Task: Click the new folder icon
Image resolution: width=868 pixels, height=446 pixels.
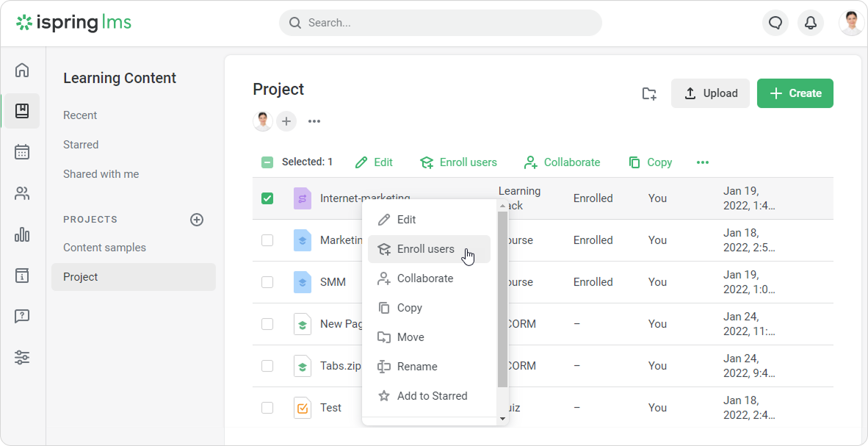Action: click(649, 93)
